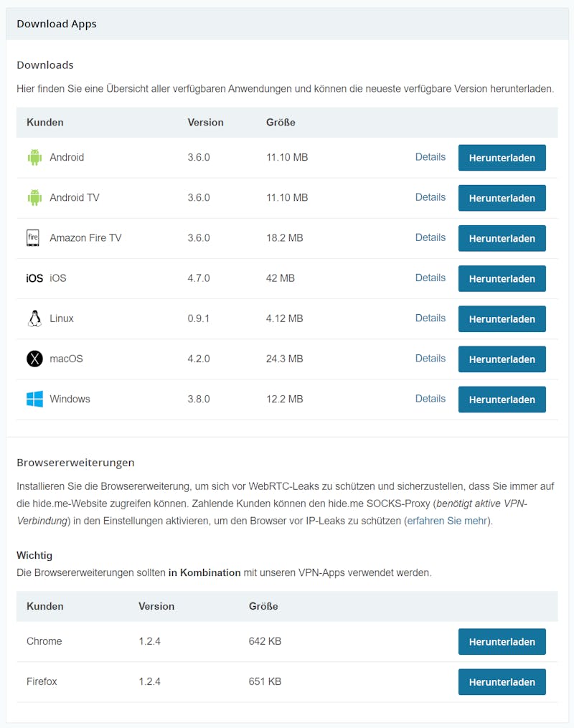Viewport: 574px width, 728px height.
Task: Click the Amazon Fire TV name text
Action: [85, 237]
